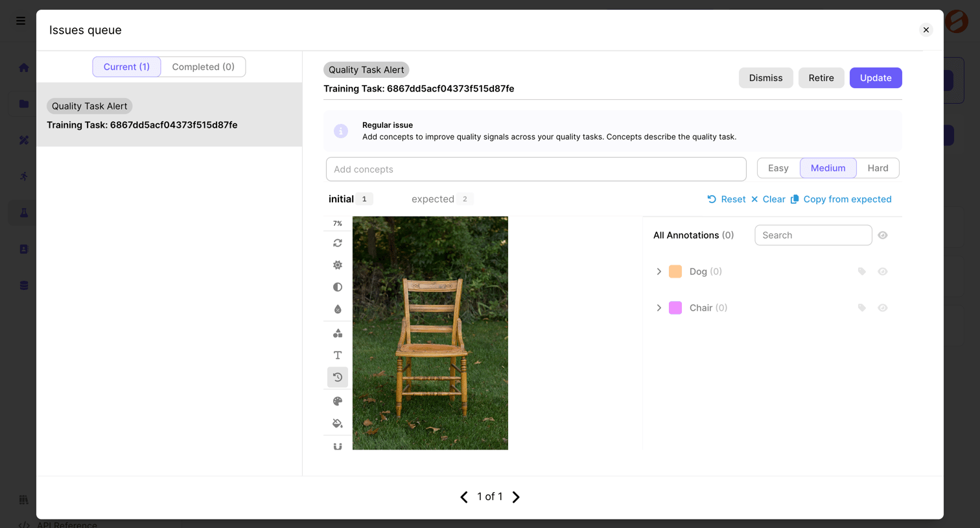Viewport: 980px width, 528px height.
Task: Focus the annotations Search field
Action: (813, 235)
